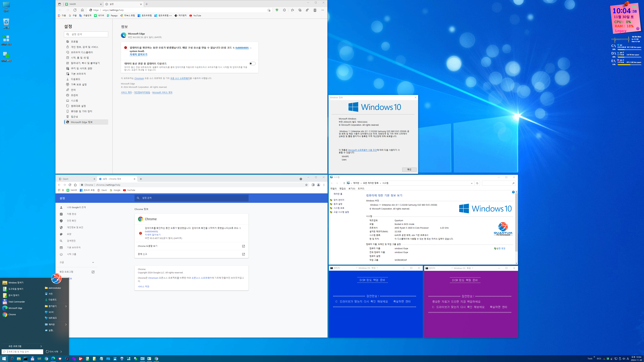
Task: Open new tab in Edge
Action: [x=147, y=4]
